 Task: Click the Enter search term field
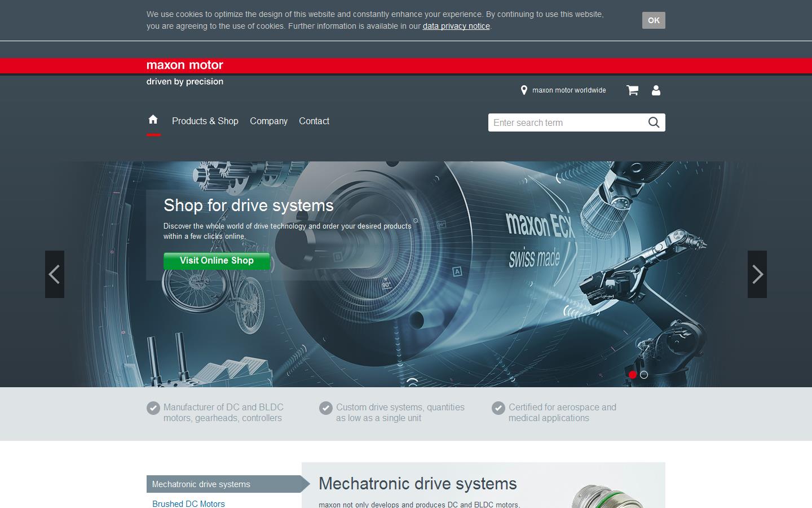point(564,122)
